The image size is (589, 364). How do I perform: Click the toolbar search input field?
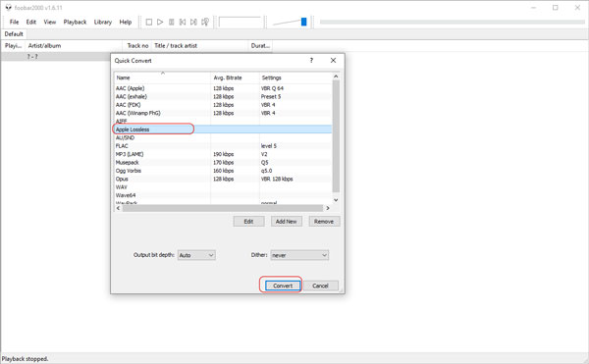(240, 23)
